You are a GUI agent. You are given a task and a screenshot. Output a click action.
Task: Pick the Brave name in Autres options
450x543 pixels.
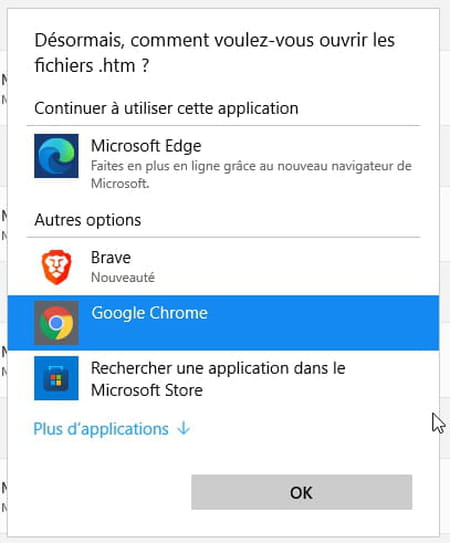[x=111, y=257]
